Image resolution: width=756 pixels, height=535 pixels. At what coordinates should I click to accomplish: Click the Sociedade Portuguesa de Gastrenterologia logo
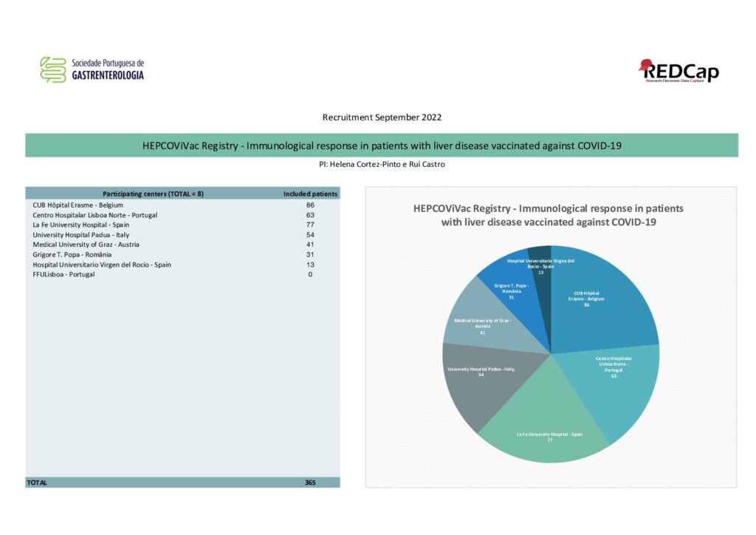(x=92, y=70)
